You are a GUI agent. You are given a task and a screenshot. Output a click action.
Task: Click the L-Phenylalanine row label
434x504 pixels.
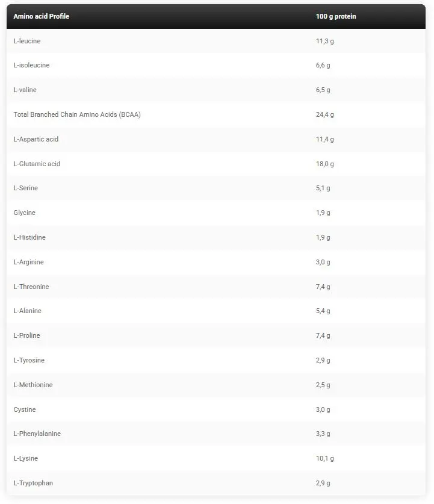pyautogui.click(x=37, y=434)
